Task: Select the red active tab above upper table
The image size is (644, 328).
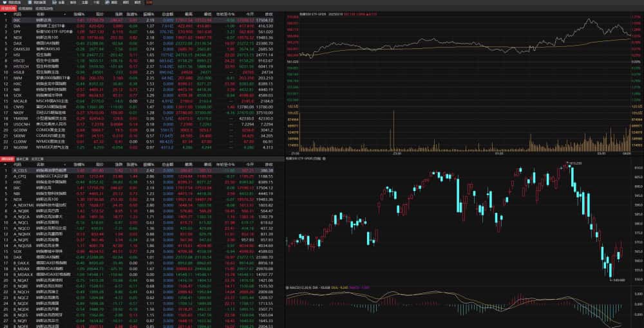Action: (x=8, y=8)
